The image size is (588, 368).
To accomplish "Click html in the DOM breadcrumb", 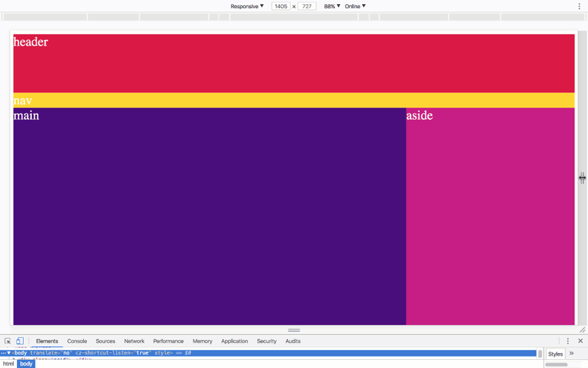I will [8, 364].
